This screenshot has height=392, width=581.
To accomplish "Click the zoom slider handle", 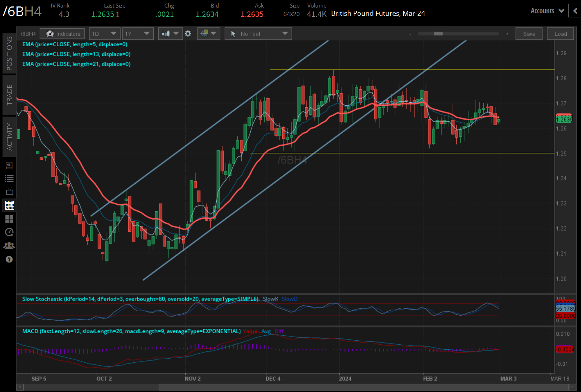I will point(438,34).
